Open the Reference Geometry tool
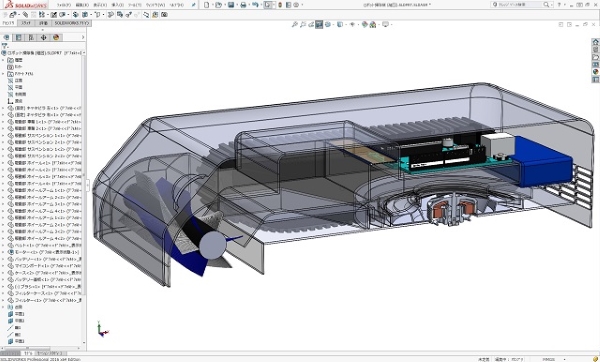 (x=97, y=15)
